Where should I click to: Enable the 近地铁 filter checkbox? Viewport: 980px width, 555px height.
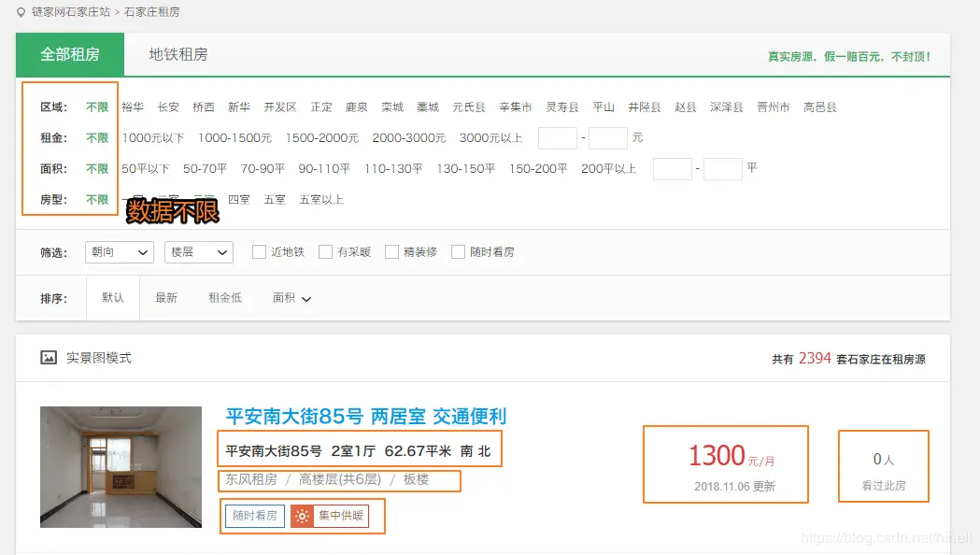pos(258,250)
